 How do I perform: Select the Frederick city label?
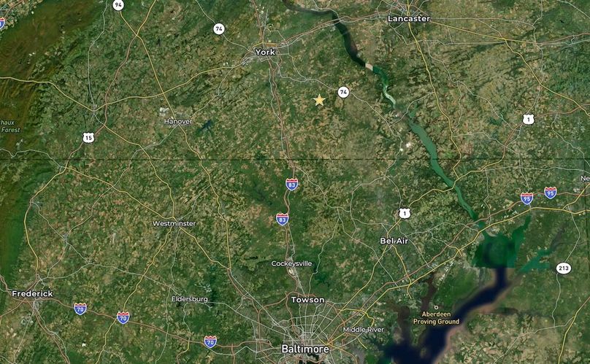point(32,294)
